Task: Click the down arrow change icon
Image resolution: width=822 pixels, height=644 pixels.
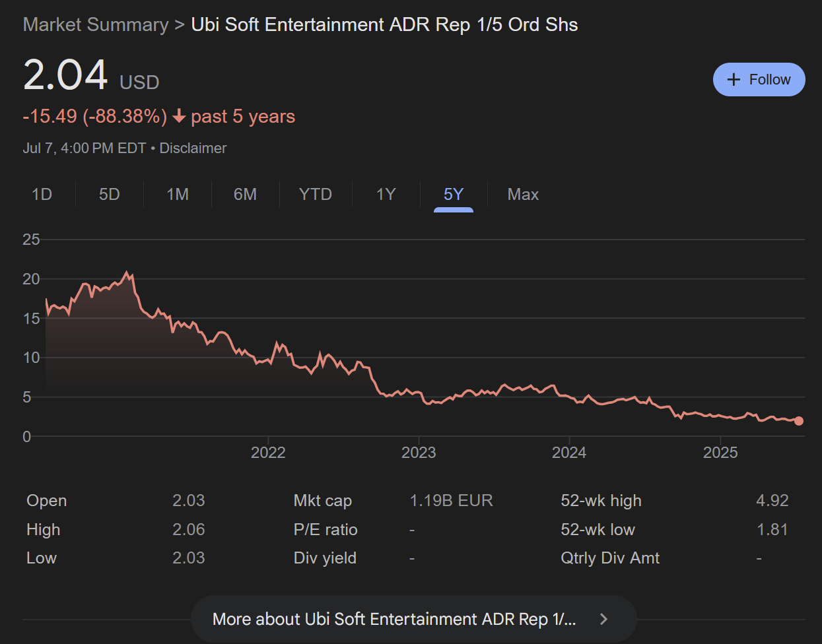Action: click(x=179, y=117)
